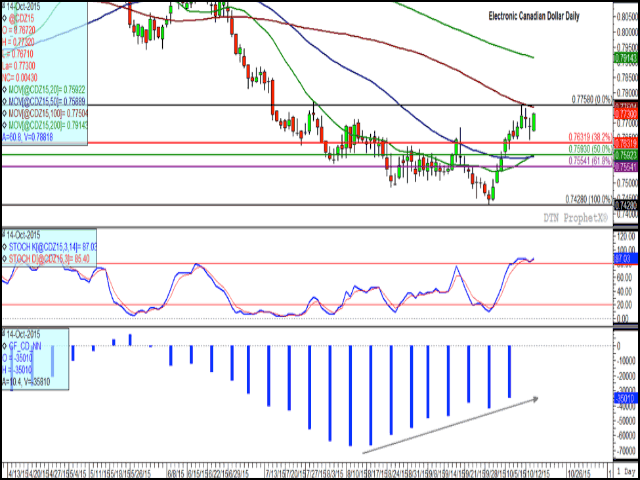
Task: Click the 20.00 stochastic axis label
Action: [x=626, y=305]
